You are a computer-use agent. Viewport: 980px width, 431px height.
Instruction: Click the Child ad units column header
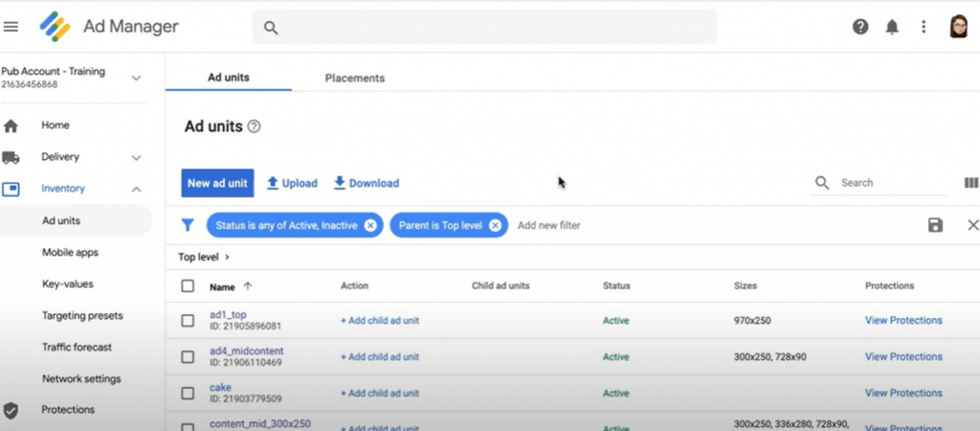(x=501, y=285)
